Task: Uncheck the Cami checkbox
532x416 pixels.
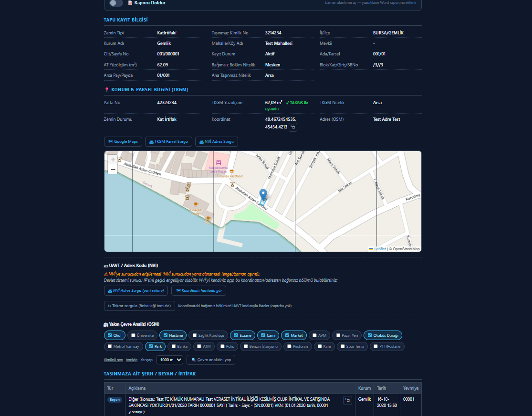Action: (x=263, y=335)
